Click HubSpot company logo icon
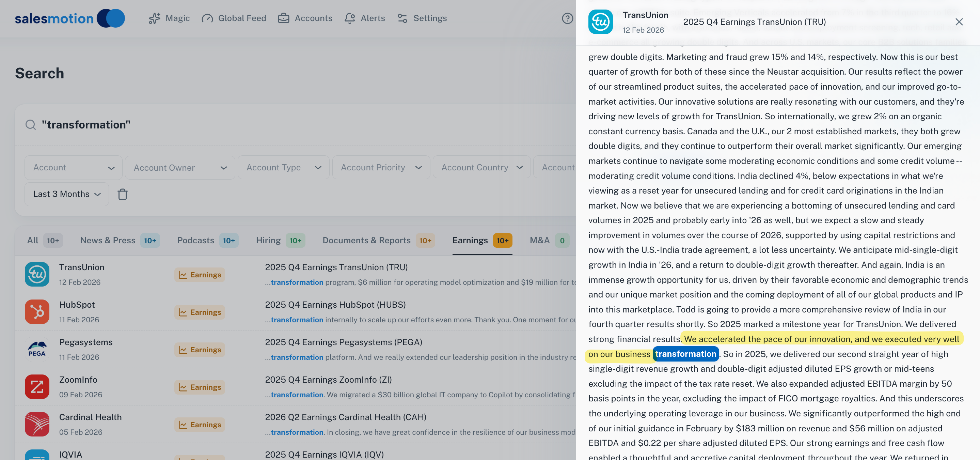 pyautogui.click(x=37, y=312)
